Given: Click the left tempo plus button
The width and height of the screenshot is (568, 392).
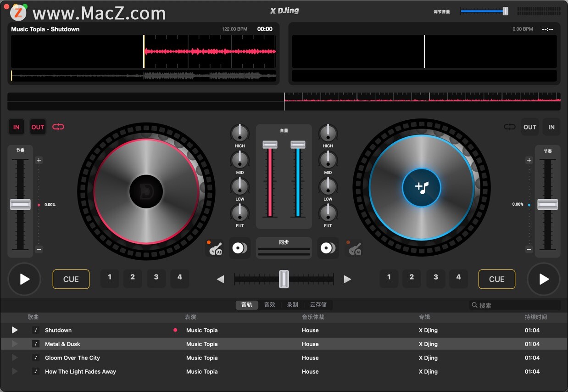Looking at the screenshot, I should click(x=39, y=160).
